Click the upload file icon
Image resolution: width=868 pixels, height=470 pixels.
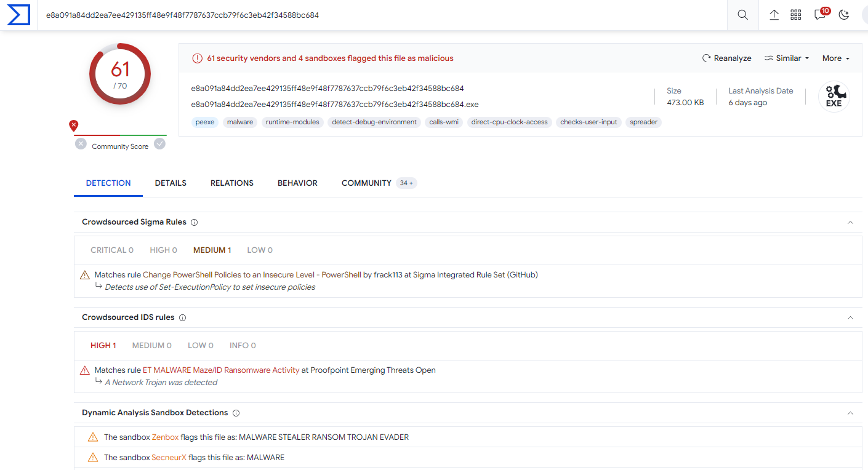click(774, 15)
